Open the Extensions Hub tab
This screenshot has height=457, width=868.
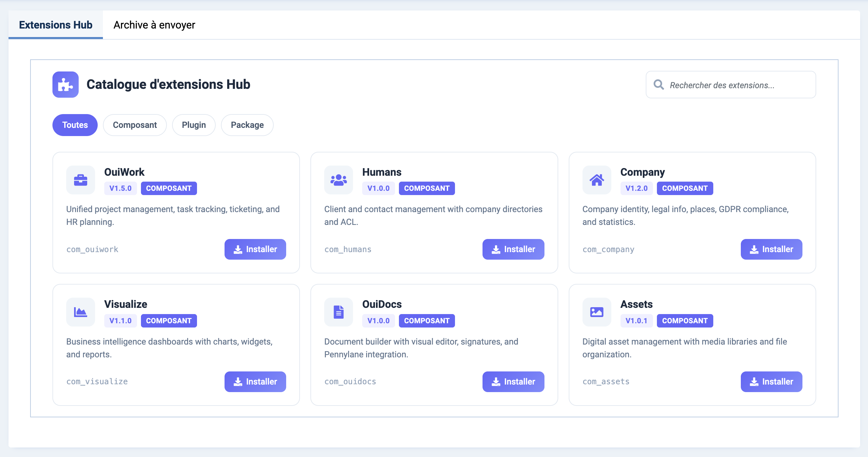point(56,25)
